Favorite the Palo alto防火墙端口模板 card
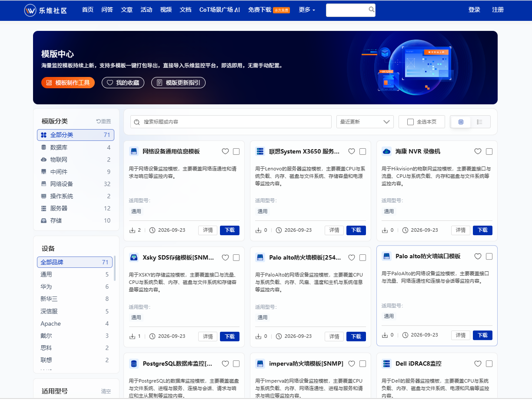 pyautogui.click(x=478, y=257)
